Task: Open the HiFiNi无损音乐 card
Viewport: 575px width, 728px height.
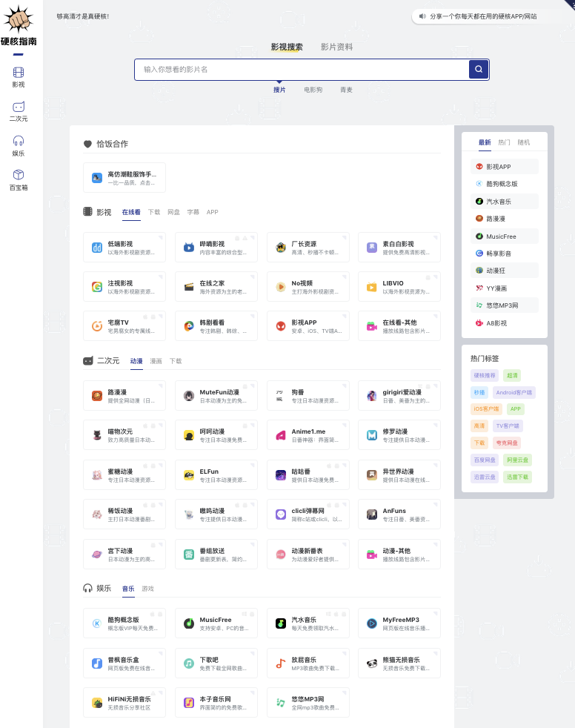Action: point(124,703)
